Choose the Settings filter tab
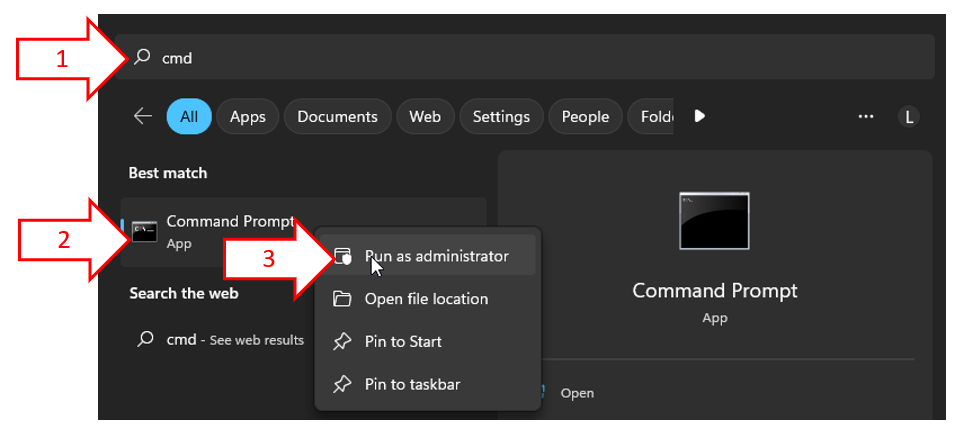 click(501, 116)
